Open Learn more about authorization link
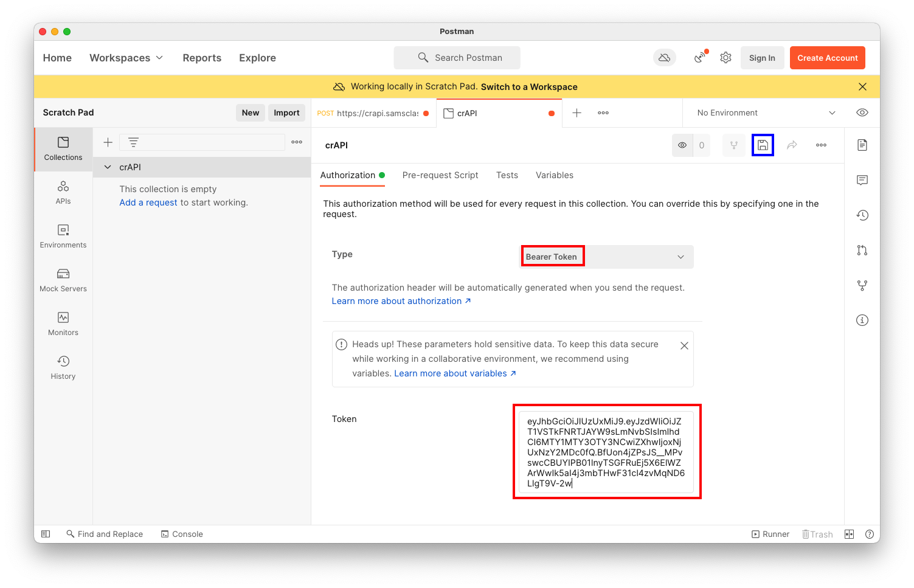Viewport: 914px width, 588px height. (x=401, y=301)
